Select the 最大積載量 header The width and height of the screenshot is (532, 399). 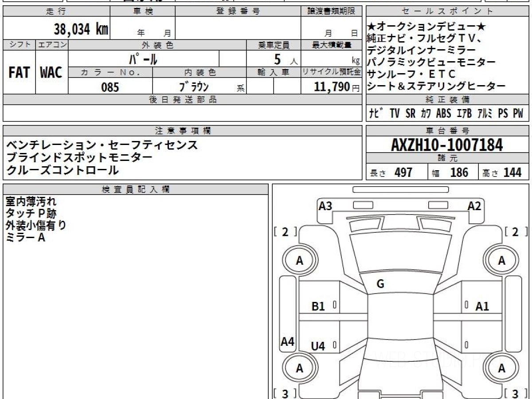pyautogui.click(x=332, y=45)
